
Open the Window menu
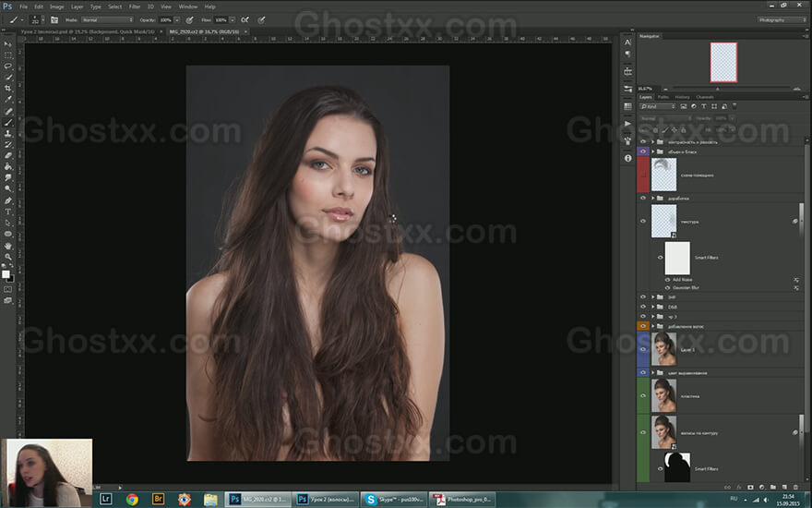tap(188, 6)
